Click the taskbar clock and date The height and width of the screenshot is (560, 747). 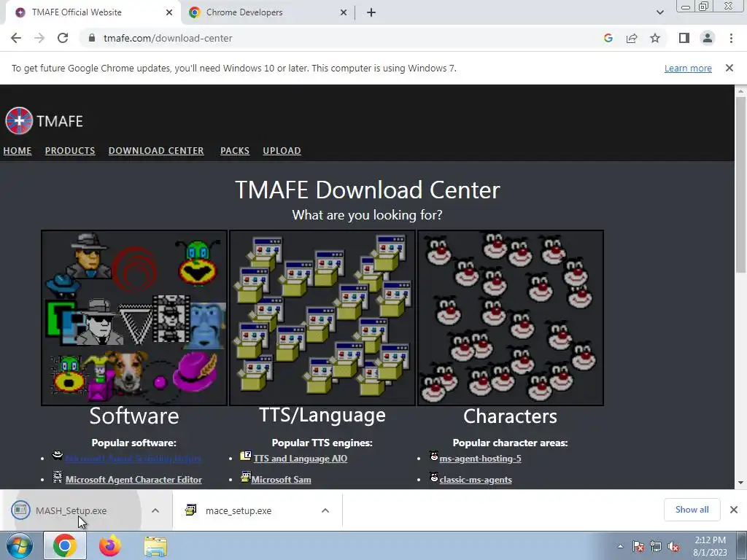[710, 546]
